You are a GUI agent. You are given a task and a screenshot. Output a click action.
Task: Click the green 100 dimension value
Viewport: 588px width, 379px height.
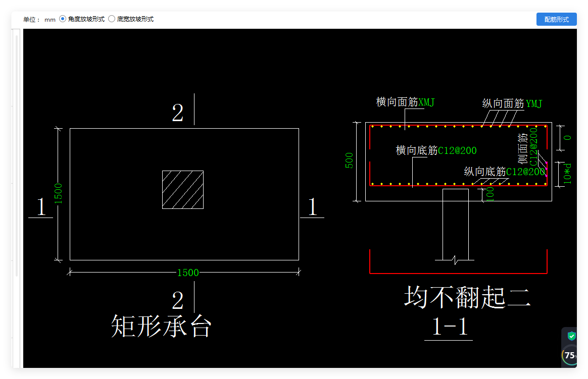coord(490,194)
